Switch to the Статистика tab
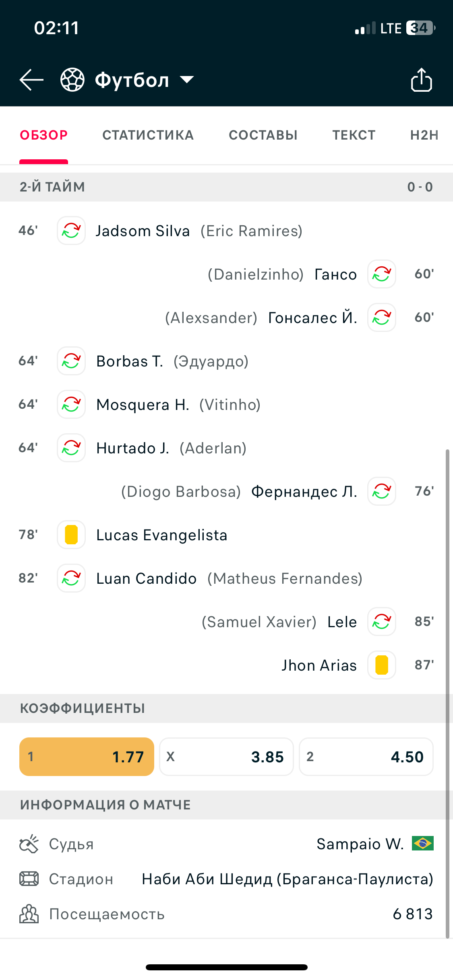 148,135
